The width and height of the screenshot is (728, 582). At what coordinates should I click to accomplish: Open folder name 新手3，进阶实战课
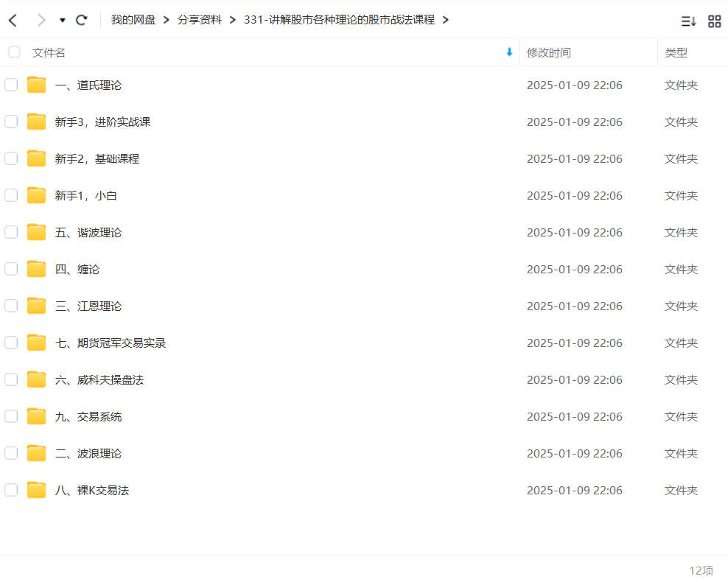pos(102,122)
